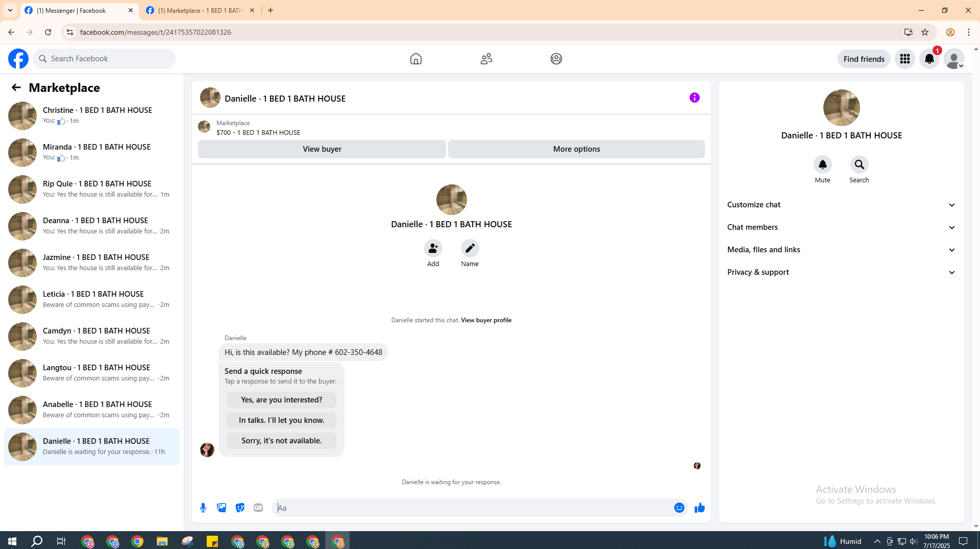
Task: Open Miranda's chat in the list
Action: click(92, 153)
